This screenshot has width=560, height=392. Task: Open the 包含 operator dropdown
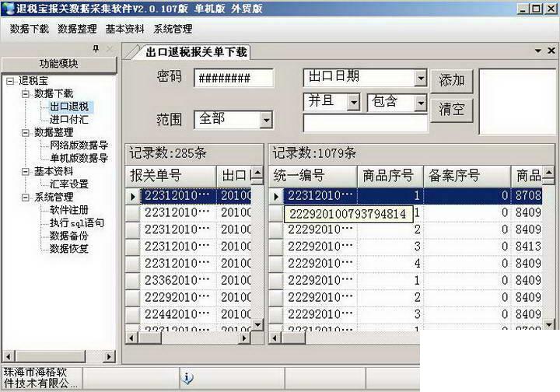[421, 103]
